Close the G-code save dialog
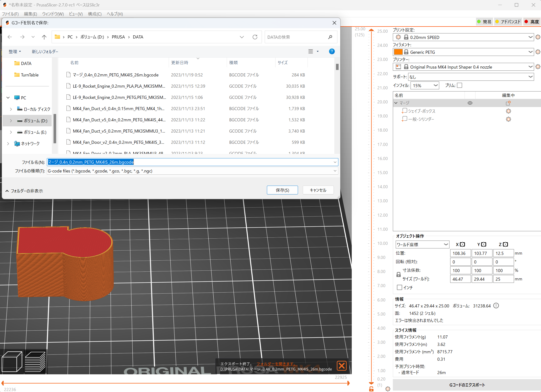 click(x=334, y=23)
